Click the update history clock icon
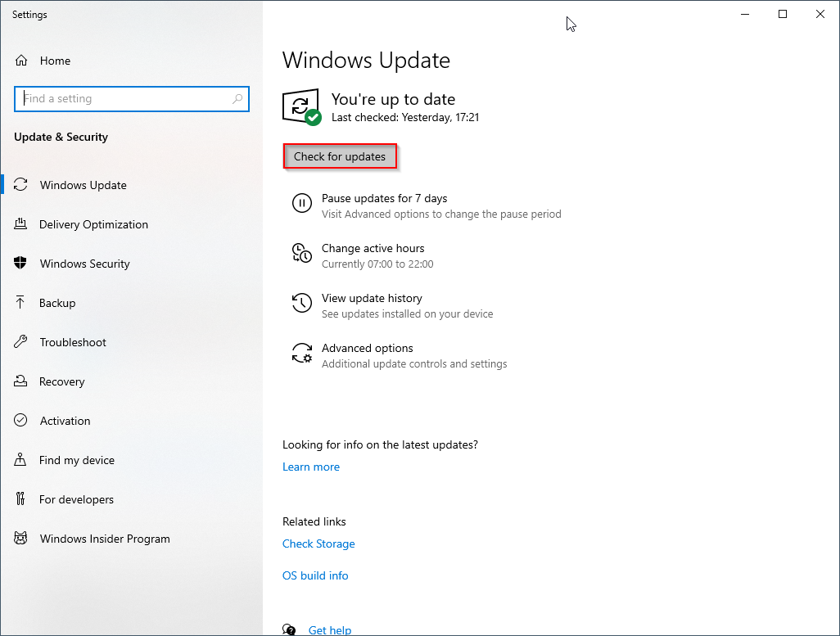This screenshot has width=840, height=636. [x=301, y=303]
